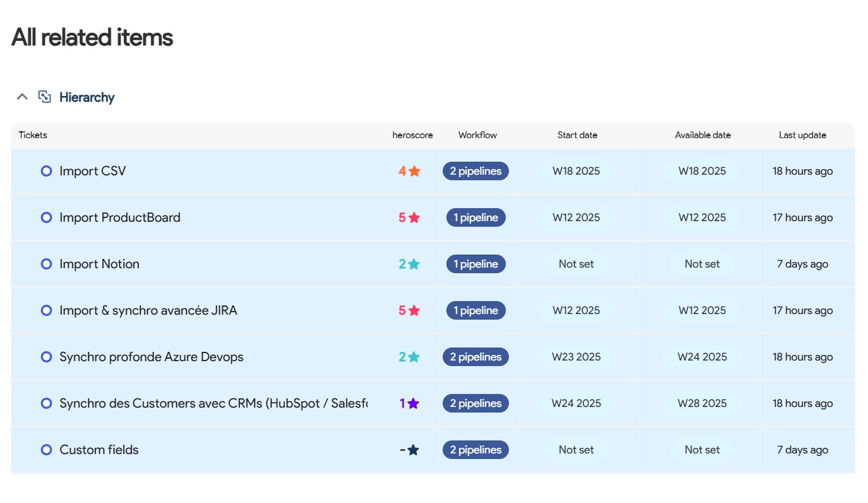The width and height of the screenshot is (868, 503).
Task: Open the Synchro profonde Azure Devops ticket
Action: click(x=152, y=357)
